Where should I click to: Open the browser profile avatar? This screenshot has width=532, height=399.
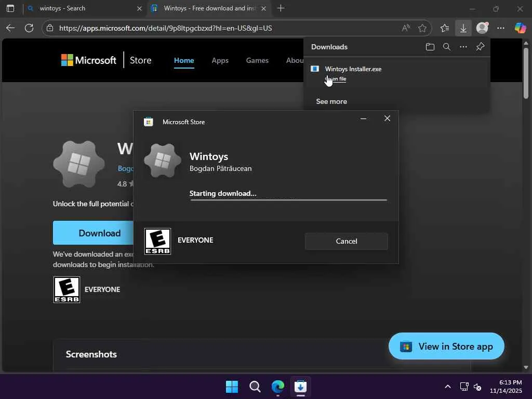coord(482,28)
